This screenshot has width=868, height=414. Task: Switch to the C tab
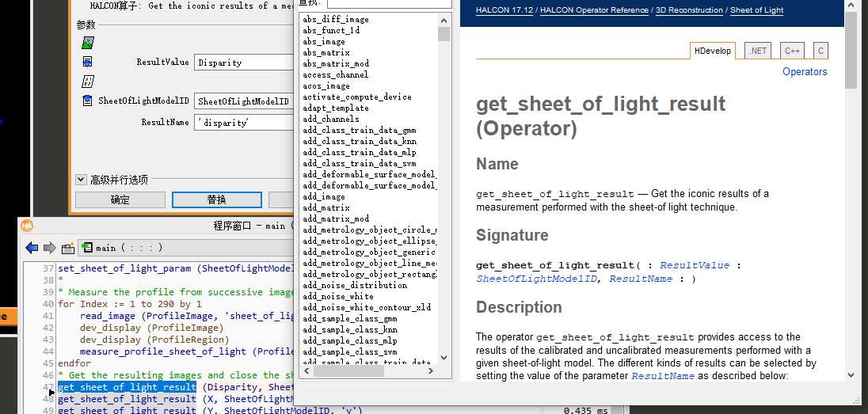click(820, 51)
